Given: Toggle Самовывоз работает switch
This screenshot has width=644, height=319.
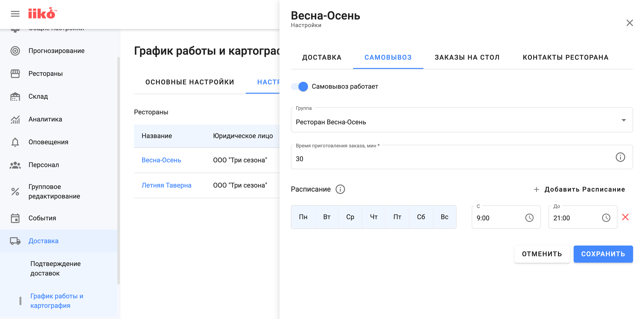Looking at the screenshot, I should coord(299,87).
